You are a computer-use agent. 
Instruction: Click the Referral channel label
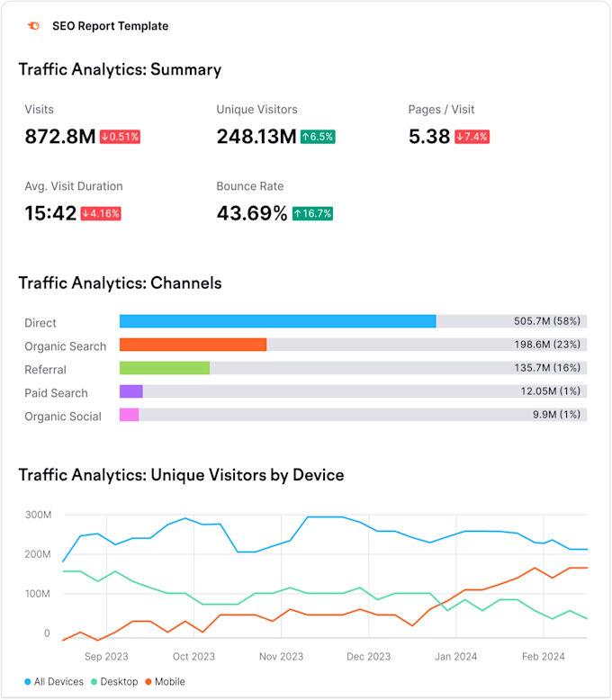point(45,370)
